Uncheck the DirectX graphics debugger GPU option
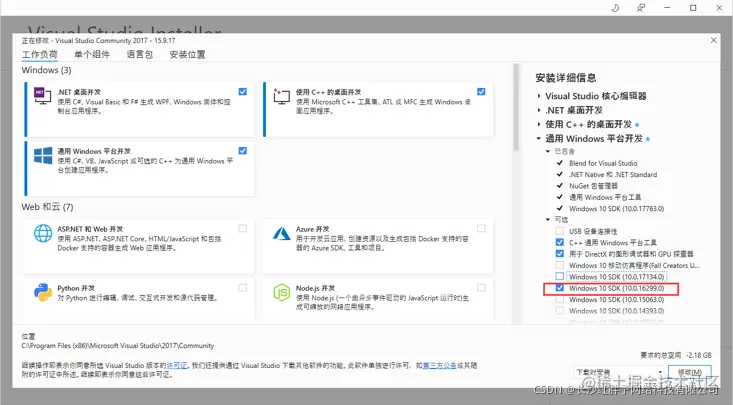The height and width of the screenshot is (405, 733). (x=560, y=253)
